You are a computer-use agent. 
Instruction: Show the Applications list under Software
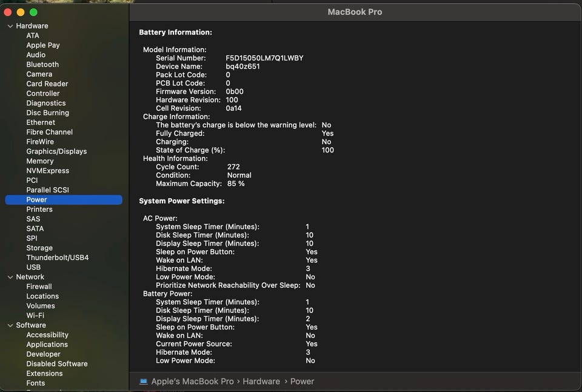pos(47,345)
